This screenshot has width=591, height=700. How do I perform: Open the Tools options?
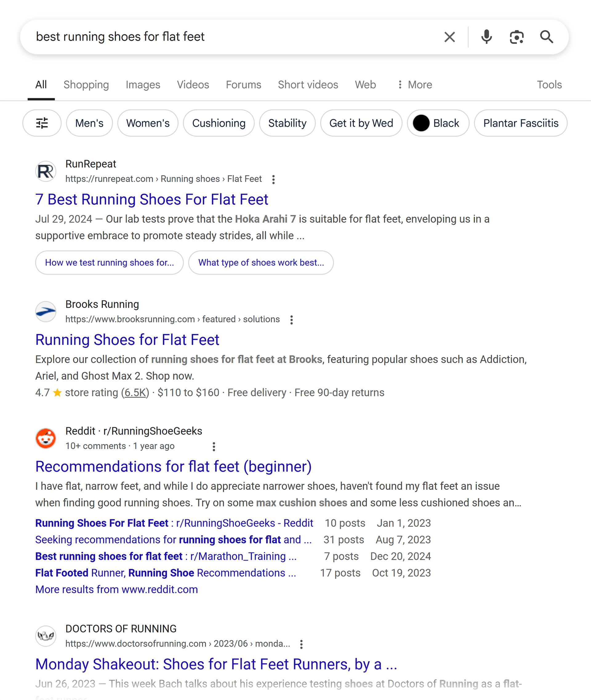pyautogui.click(x=549, y=84)
